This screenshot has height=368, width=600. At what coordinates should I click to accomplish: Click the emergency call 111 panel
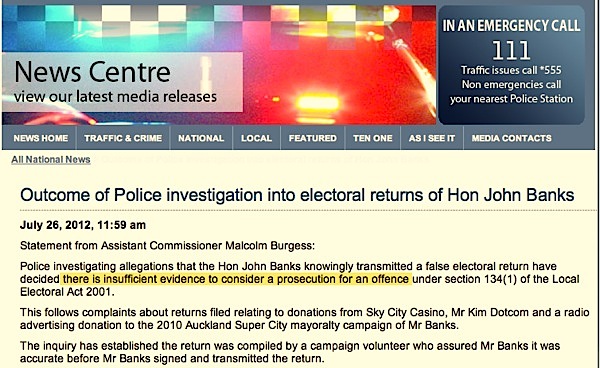[511, 65]
